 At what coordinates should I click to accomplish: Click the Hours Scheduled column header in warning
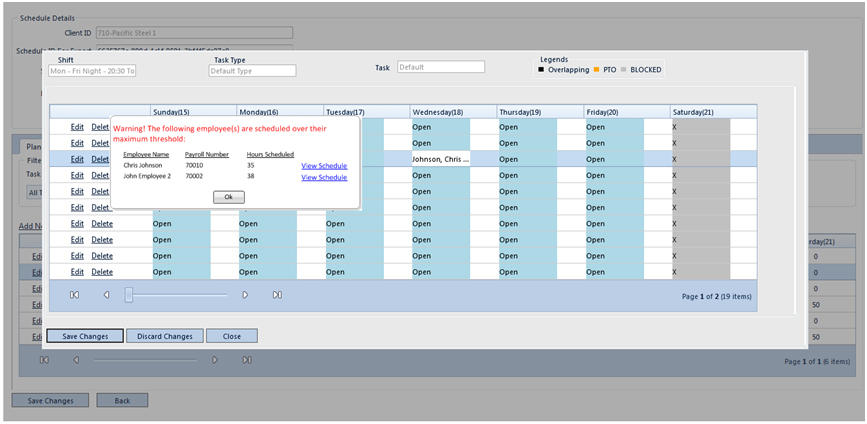pyautogui.click(x=270, y=154)
